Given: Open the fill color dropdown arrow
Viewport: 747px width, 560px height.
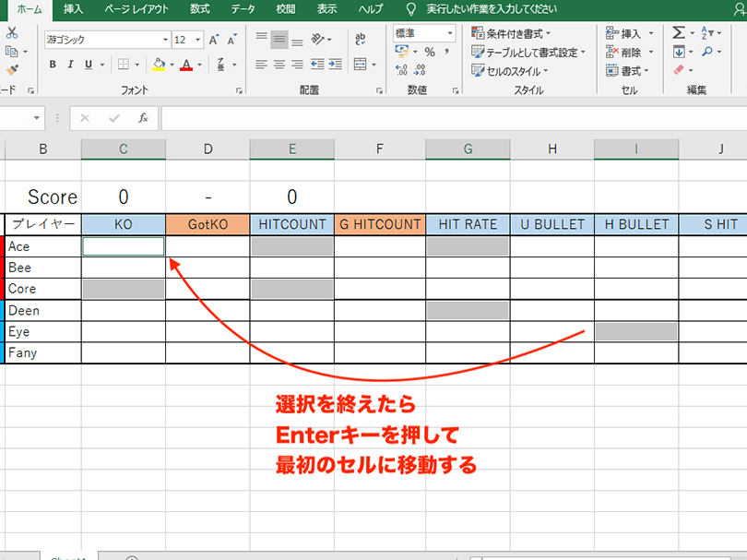Looking at the screenshot, I should coord(172,65).
